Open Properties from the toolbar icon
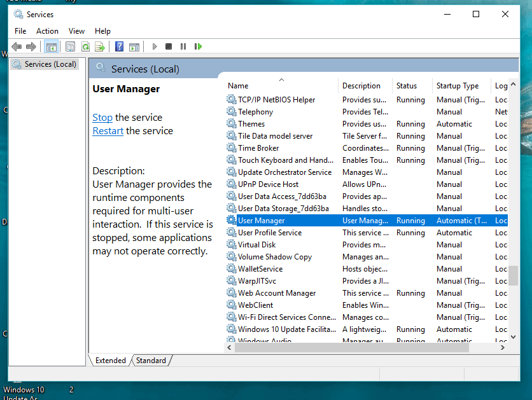The image size is (532, 400). point(70,46)
